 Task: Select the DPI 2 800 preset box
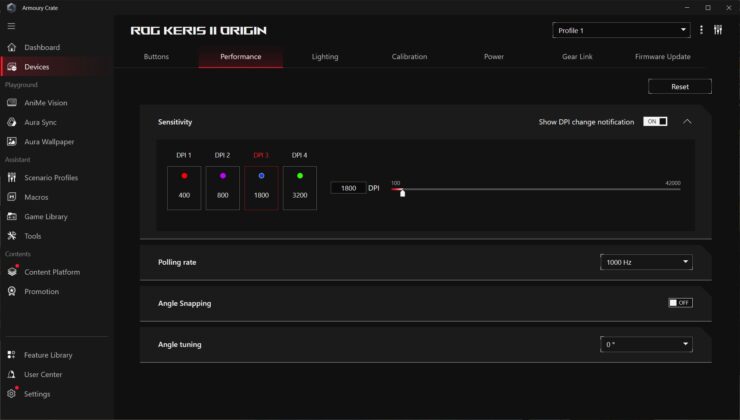(223, 188)
